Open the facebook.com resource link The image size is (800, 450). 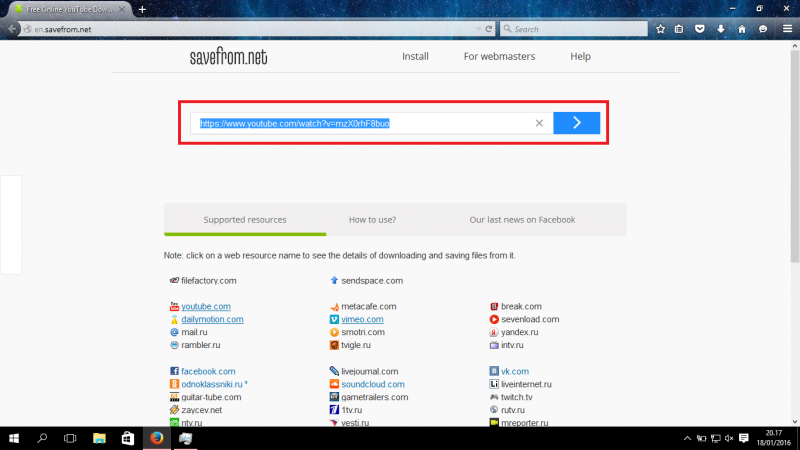tap(208, 371)
